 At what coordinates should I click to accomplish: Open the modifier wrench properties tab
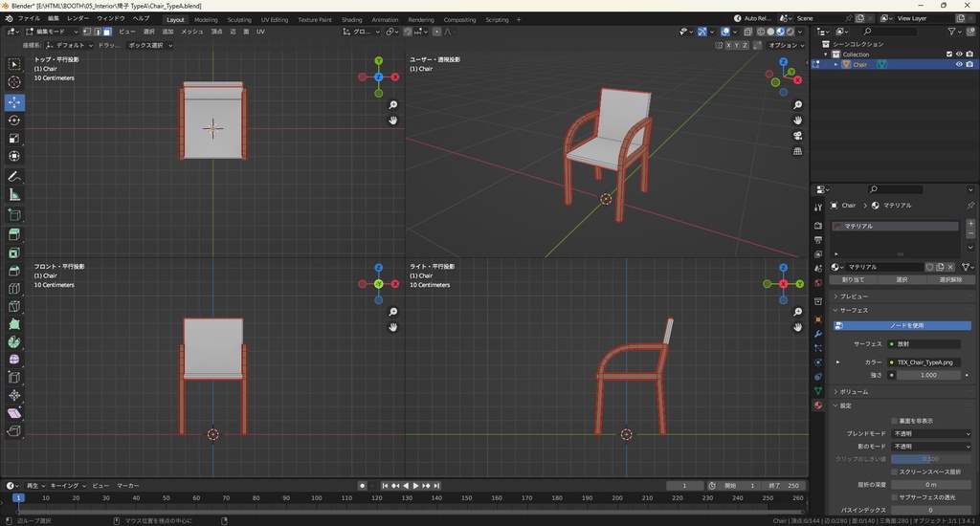pos(817,334)
